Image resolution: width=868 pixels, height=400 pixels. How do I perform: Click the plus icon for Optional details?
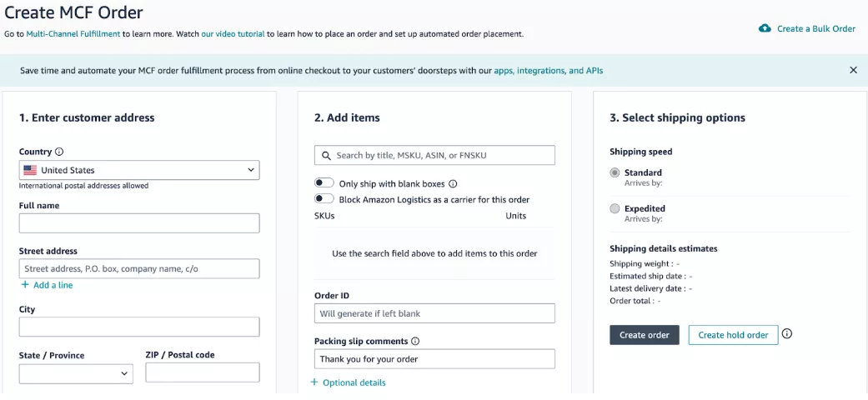[314, 382]
